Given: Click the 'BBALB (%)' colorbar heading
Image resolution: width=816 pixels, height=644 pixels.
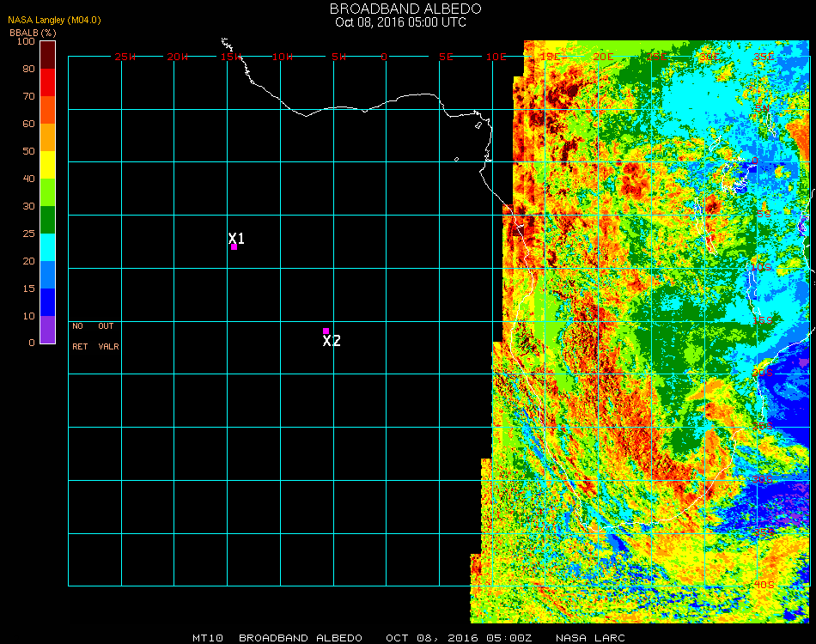Looking at the screenshot, I should pyautogui.click(x=33, y=33).
